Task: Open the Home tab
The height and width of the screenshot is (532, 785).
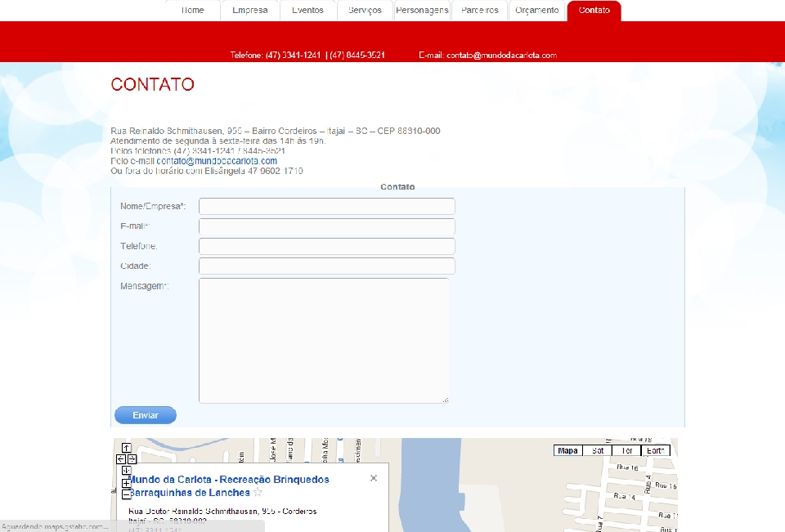Action: click(x=193, y=11)
